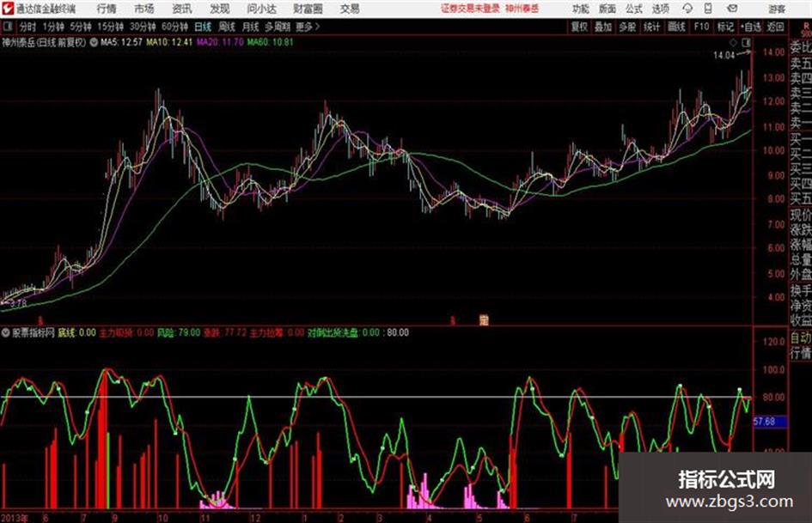Image resolution: width=812 pixels, height=523 pixels.
Task: Expand the 股票指标网 indicator dropdown arrow
Action: click(6, 333)
